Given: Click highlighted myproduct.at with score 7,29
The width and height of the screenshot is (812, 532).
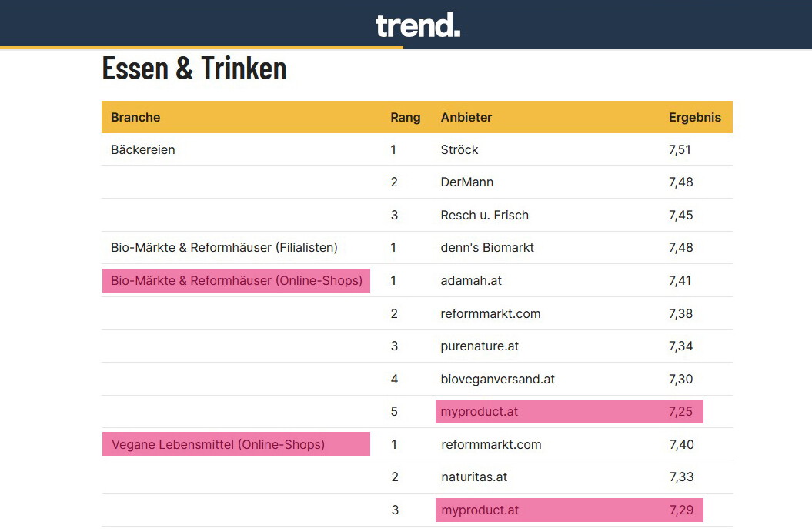Looking at the screenshot, I should [569, 510].
